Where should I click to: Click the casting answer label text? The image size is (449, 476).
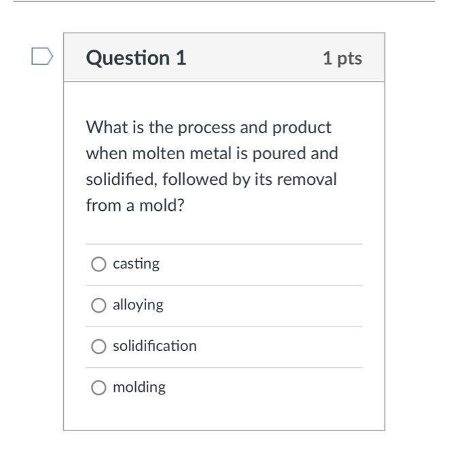pos(136,264)
